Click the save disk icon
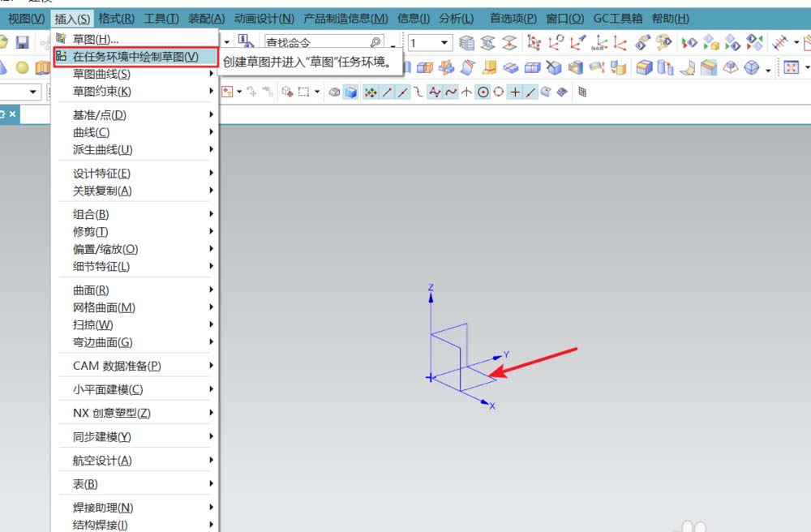811x532 pixels. (x=23, y=42)
